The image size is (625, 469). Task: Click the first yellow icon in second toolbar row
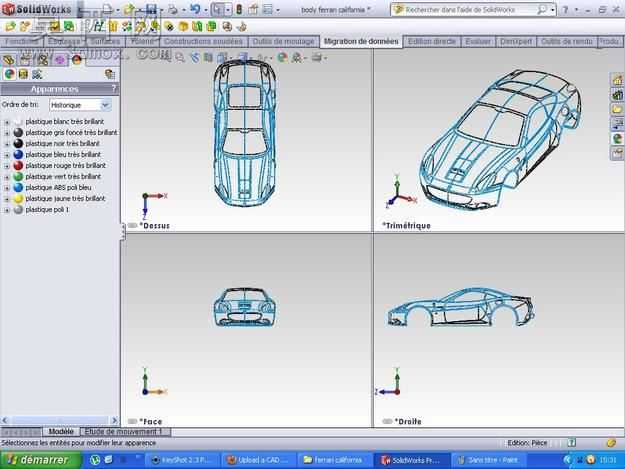(10, 27)
